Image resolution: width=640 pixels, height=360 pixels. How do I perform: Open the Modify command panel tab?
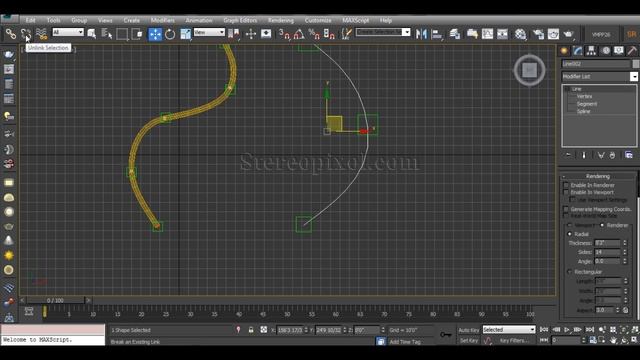coord(578,51)
